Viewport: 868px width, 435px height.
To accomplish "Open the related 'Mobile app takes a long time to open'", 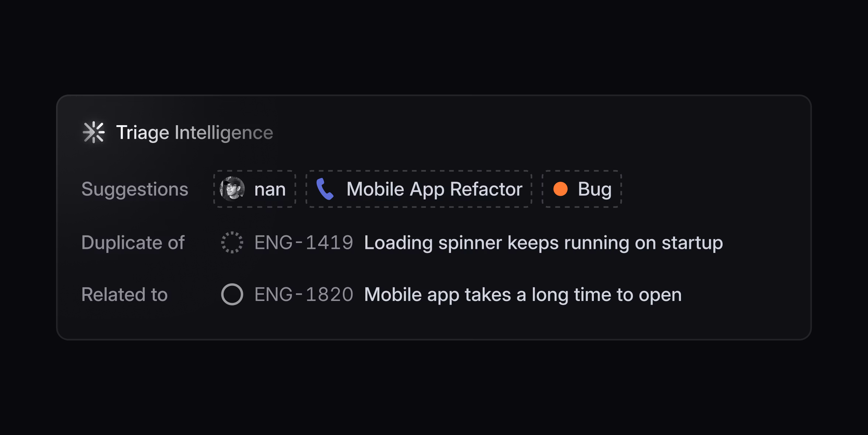I will [522, 294].
